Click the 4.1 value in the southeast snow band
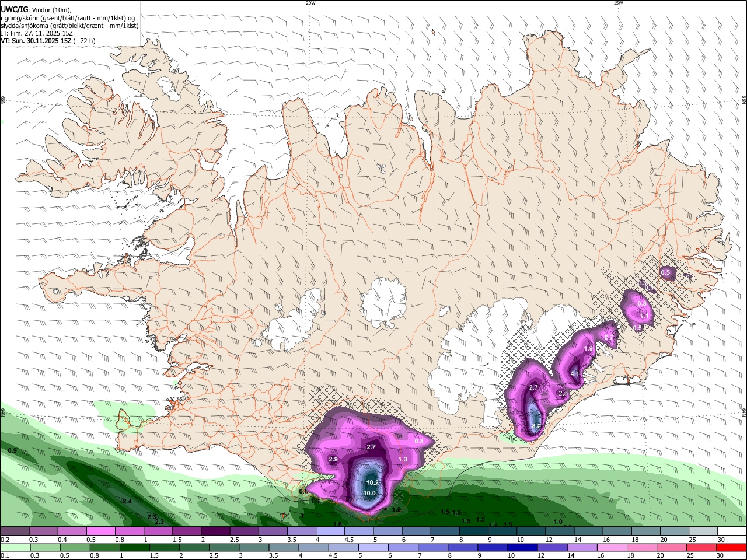Image resolution: width=747 pixels, height=560 pixels. (x=575, y=373)
